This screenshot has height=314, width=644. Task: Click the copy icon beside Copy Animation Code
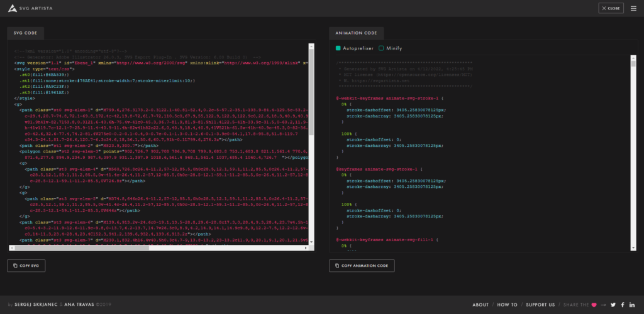337,266
